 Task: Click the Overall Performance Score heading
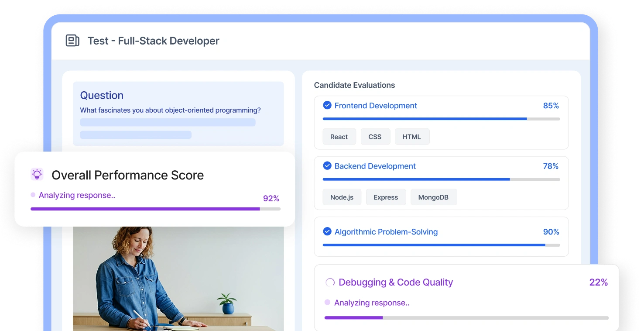[x=127, y=175]
